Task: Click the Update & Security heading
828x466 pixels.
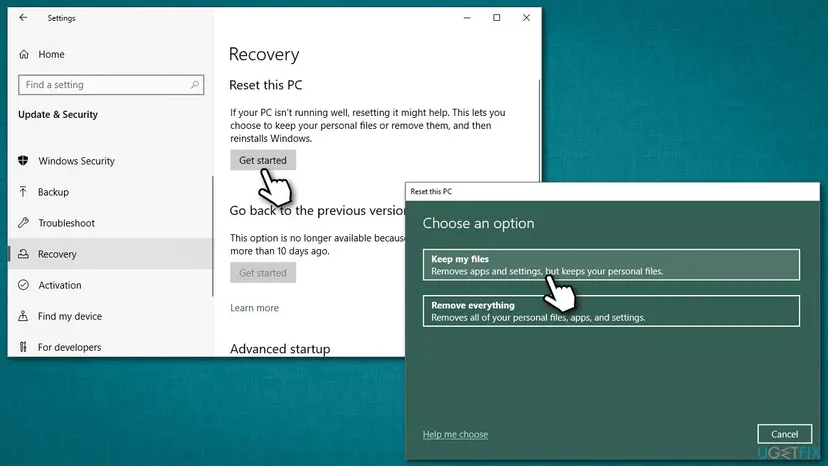Action: click(58, 114)
